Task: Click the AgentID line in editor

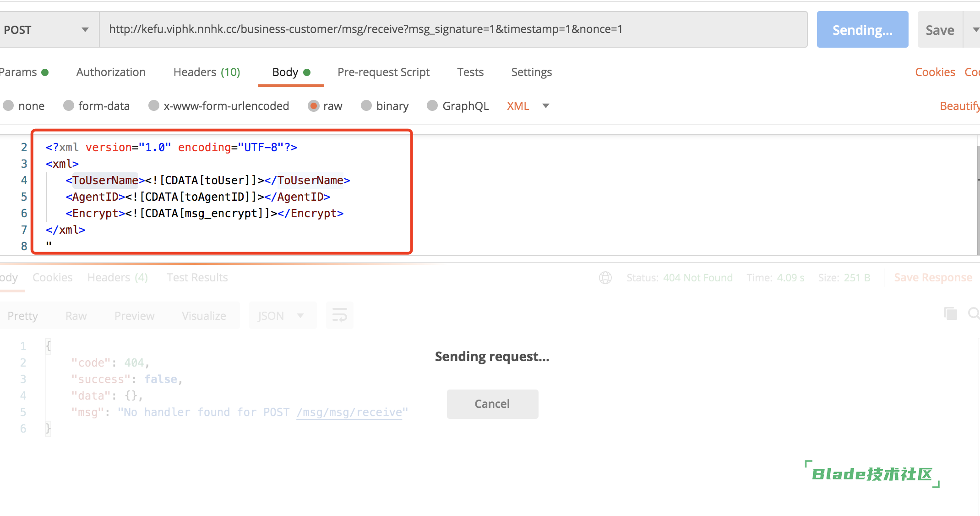Action: pos(198,197)
